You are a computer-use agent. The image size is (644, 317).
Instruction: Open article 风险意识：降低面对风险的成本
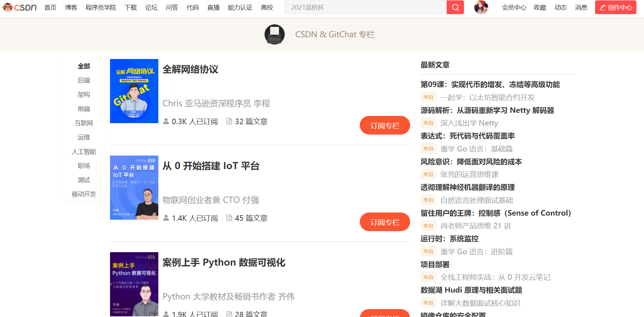[471, 162]
